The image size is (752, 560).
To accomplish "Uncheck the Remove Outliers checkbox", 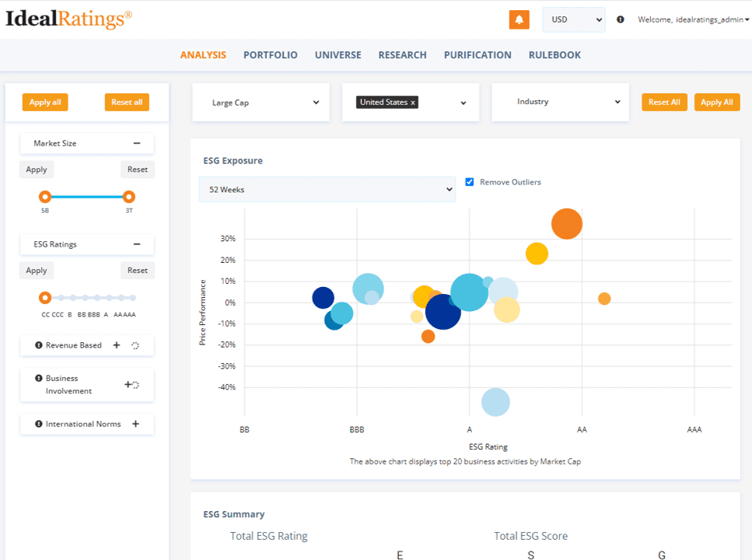I will [470, 182].
